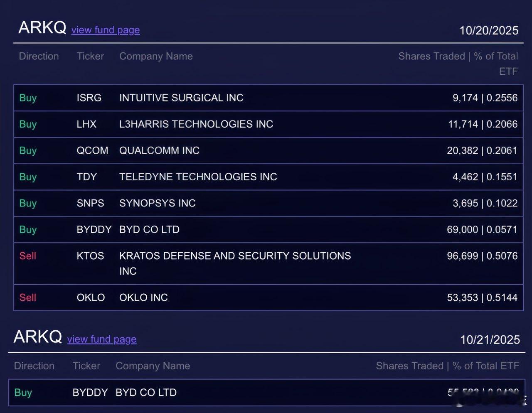This screenshot has width=532, height=413.
Task: Select the value 53,353 | 0.5144
Action: pos(482,297)
